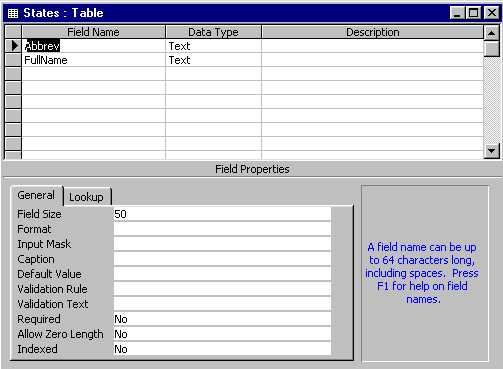
Task: Click the Validation Rule property box
Action: pos(222,289)
